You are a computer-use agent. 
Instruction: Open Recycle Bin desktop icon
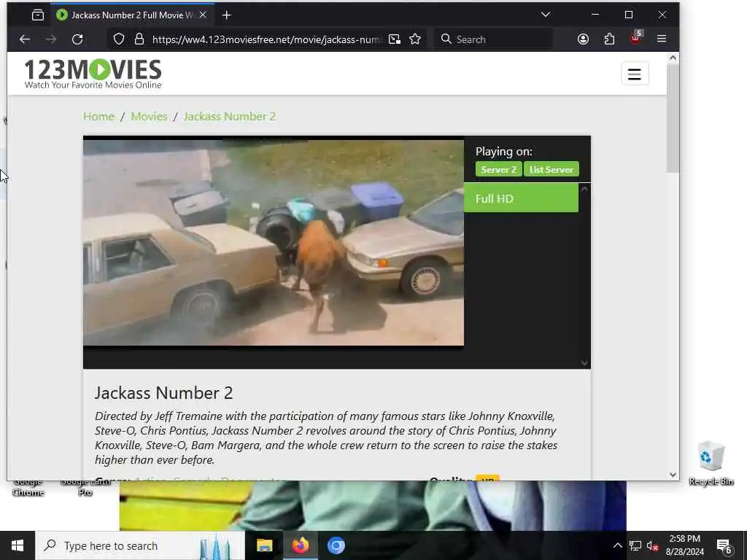click(x=711, y=464)
